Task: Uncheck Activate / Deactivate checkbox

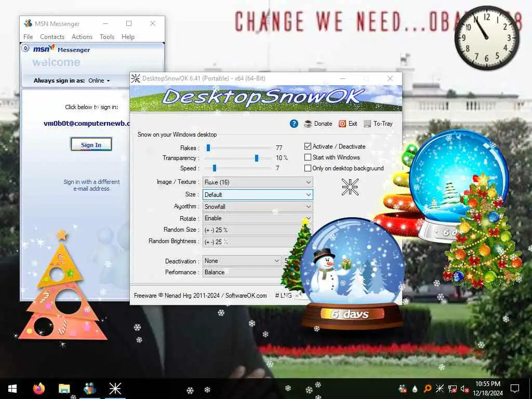Action: click(308, 146)
